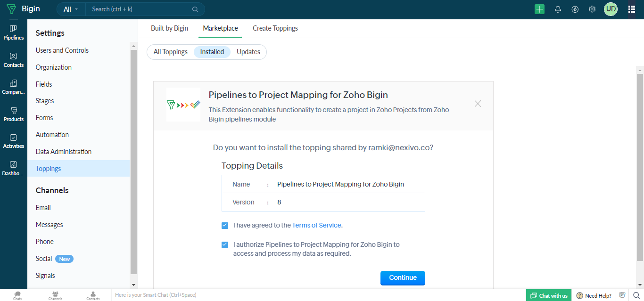Open Dashboards module in left sidebar

click(13, 168)
